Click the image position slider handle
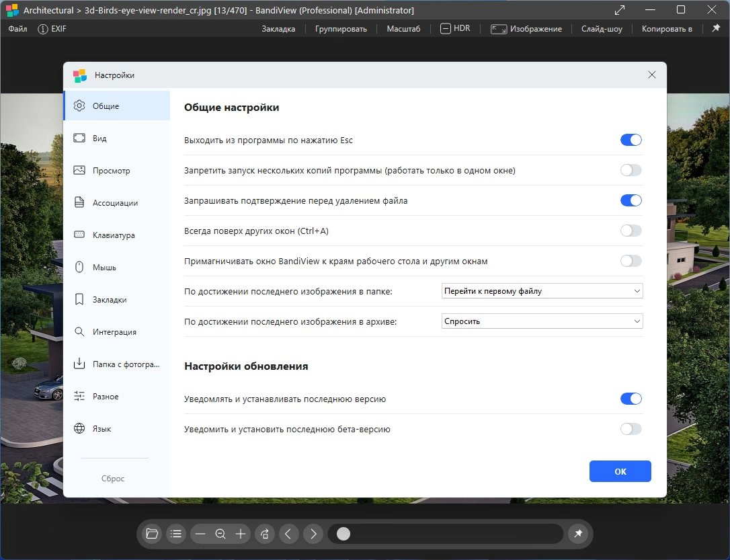730x560 pixels. pos(343,534)
